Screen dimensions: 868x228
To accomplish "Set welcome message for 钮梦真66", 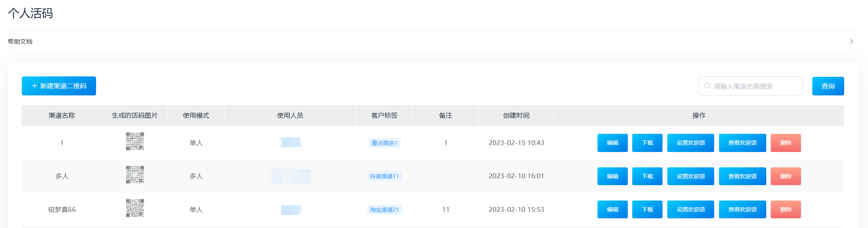I will coord(691,209).
